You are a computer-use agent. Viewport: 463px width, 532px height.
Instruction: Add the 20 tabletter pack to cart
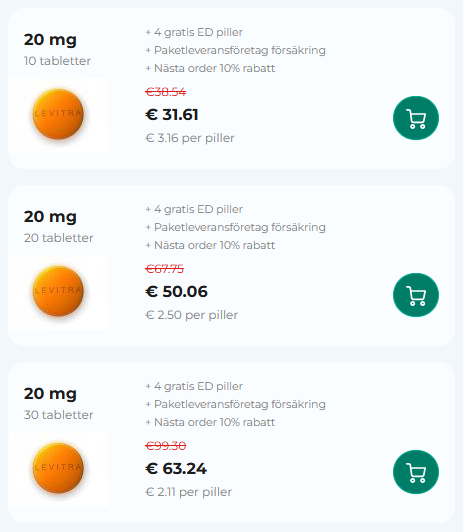pos(416,295)
